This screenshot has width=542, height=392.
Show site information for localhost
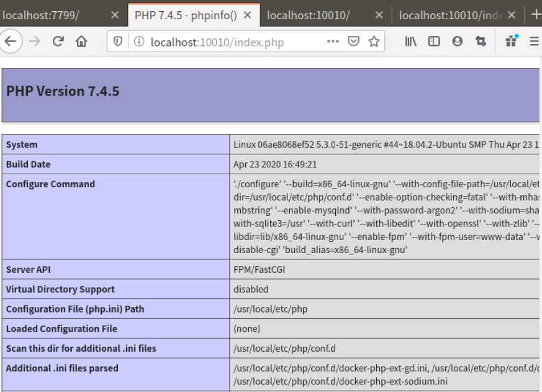(139, 42)
